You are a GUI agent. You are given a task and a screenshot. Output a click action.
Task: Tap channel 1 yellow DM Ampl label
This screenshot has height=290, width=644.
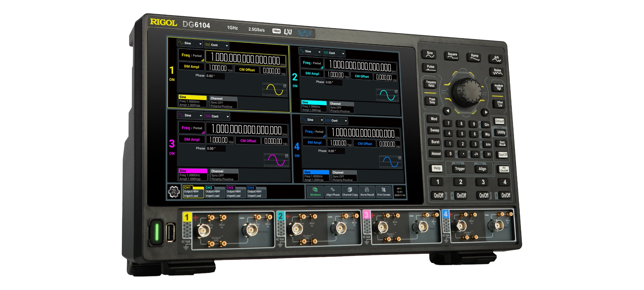pyautogui.click(x=191, y=66)
